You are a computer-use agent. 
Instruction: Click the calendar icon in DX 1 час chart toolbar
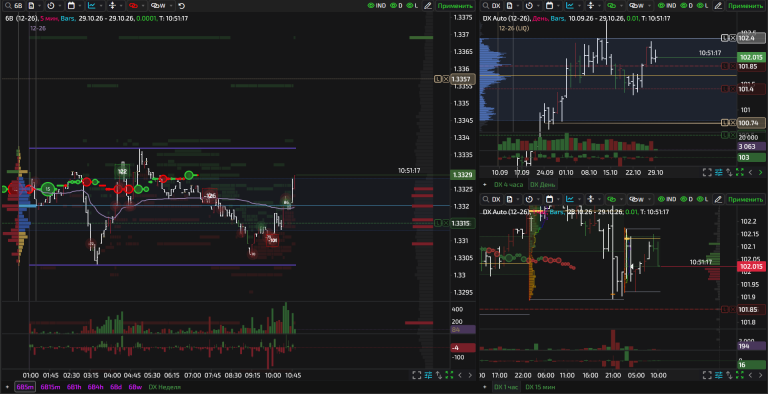(x=550, y=199)
